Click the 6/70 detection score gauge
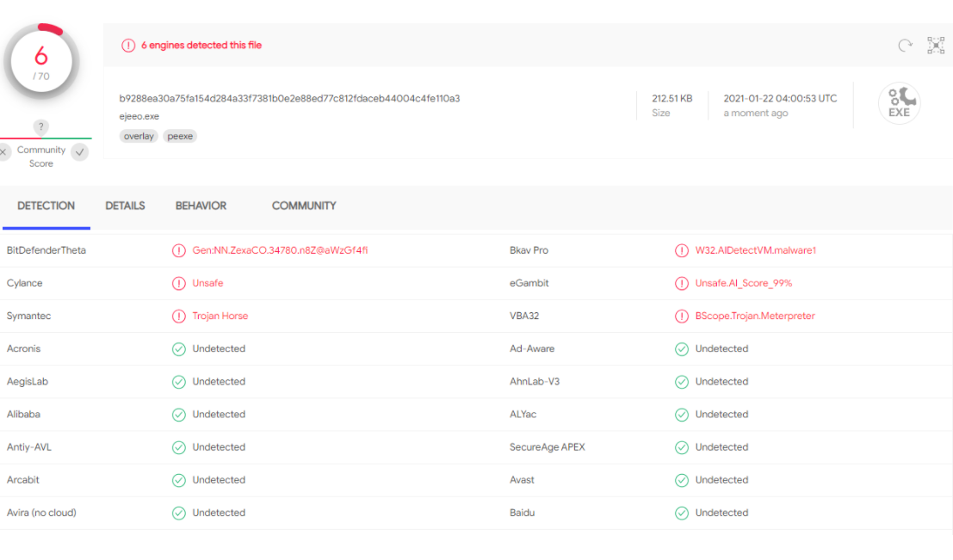Viewport: 953px width, 560px height. (x=41, y=60)
